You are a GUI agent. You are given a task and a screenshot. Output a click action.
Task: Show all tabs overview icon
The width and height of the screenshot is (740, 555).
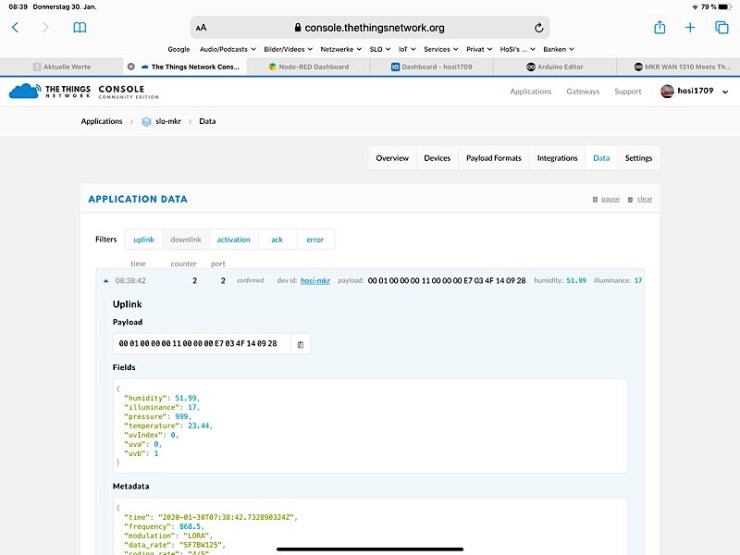(x=721, y=28)
